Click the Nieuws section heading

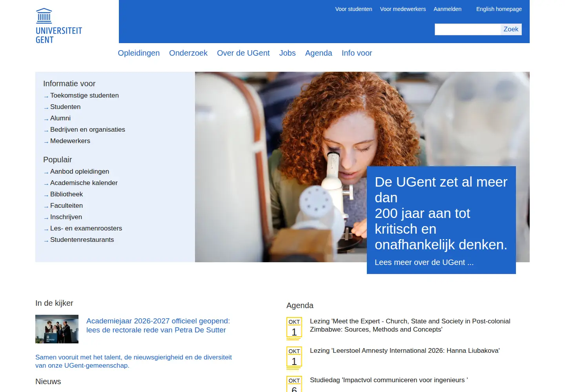48,381
